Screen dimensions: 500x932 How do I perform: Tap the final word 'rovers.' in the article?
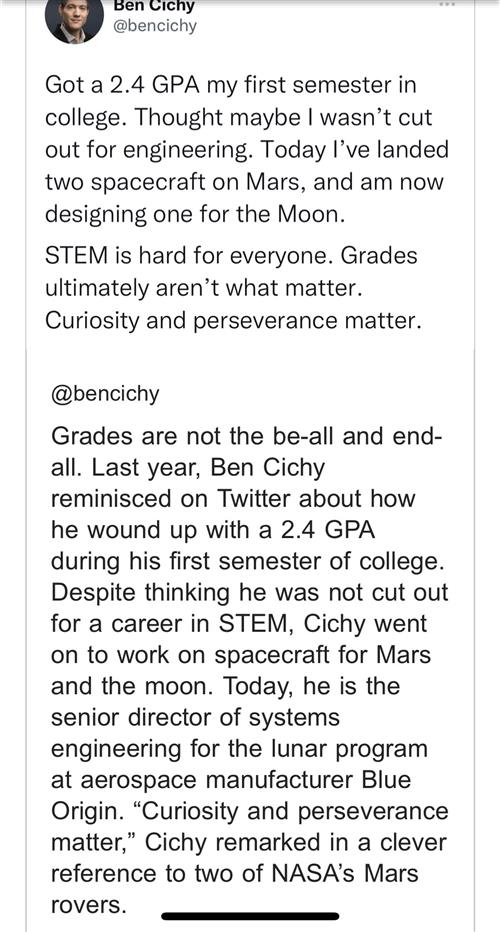89,906
